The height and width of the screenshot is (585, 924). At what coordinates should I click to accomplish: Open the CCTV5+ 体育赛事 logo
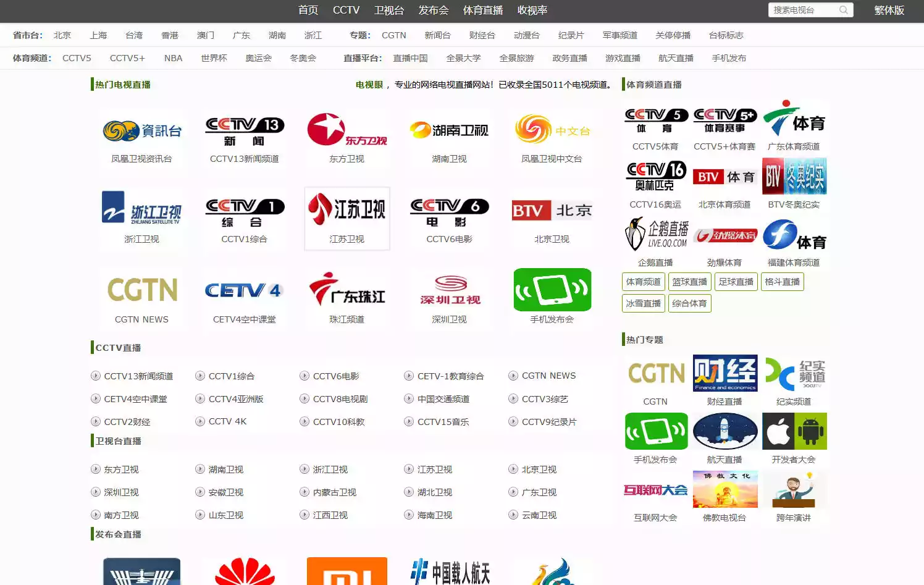725,121
